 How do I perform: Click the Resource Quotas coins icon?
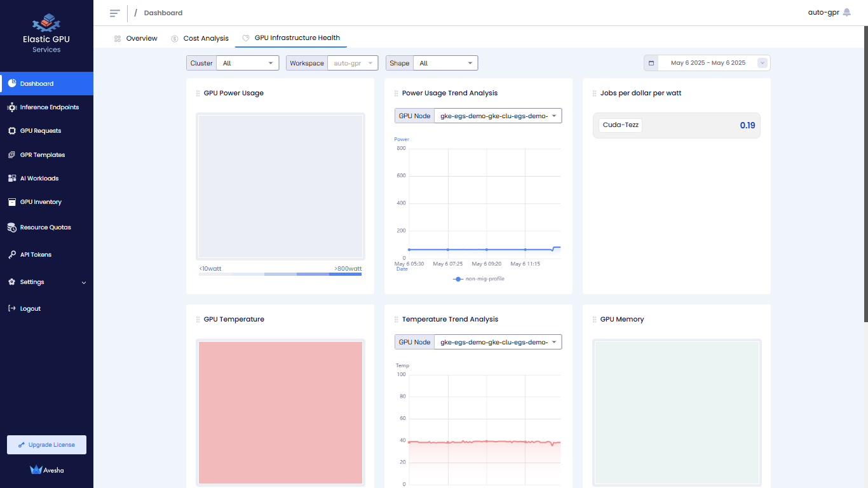(12, 227)
